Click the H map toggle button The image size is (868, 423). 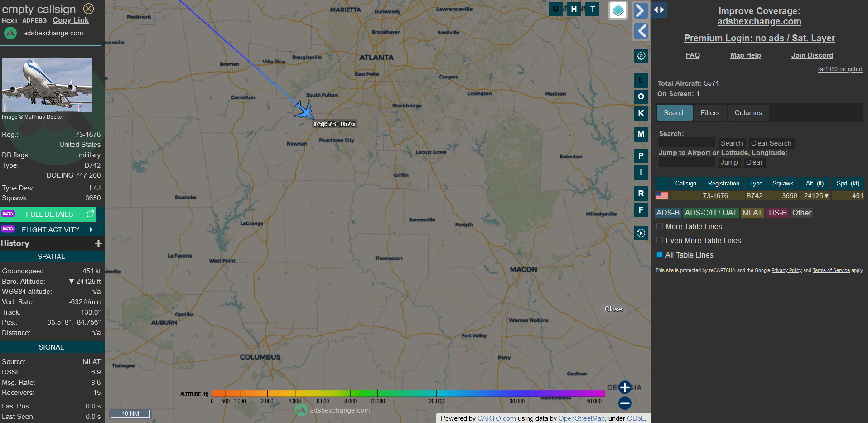click(574, 9)
